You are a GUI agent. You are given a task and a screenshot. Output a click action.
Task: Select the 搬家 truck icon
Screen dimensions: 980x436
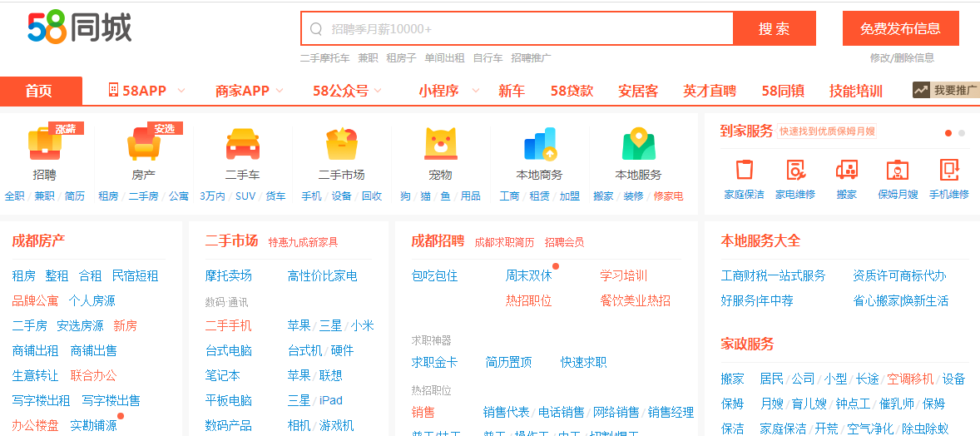846,170
